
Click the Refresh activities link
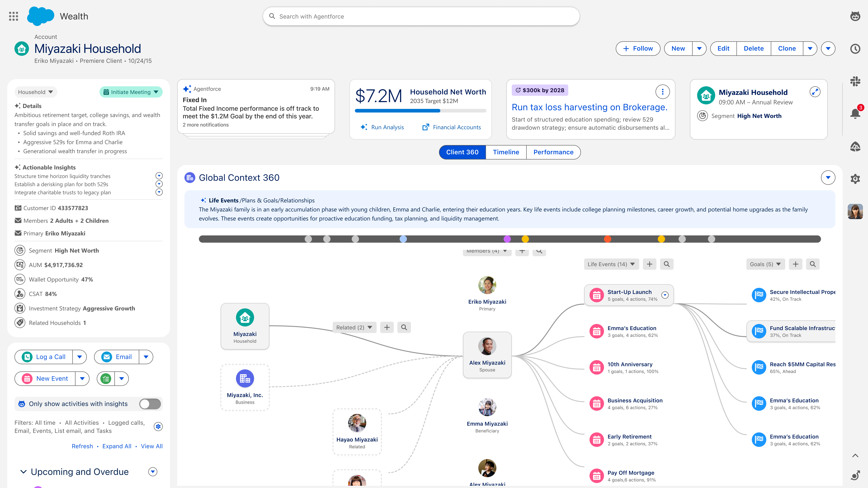pyautogui.click(x=82, y=446)
